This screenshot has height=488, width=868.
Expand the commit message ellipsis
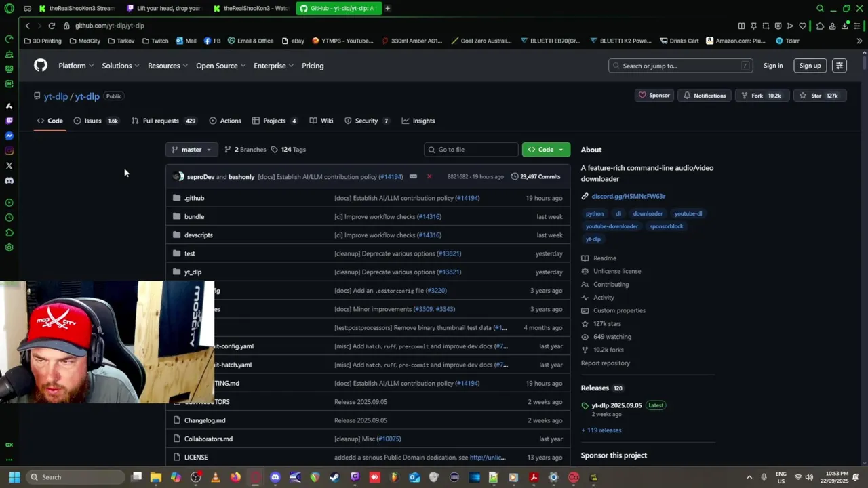click(x=413, y=176)
